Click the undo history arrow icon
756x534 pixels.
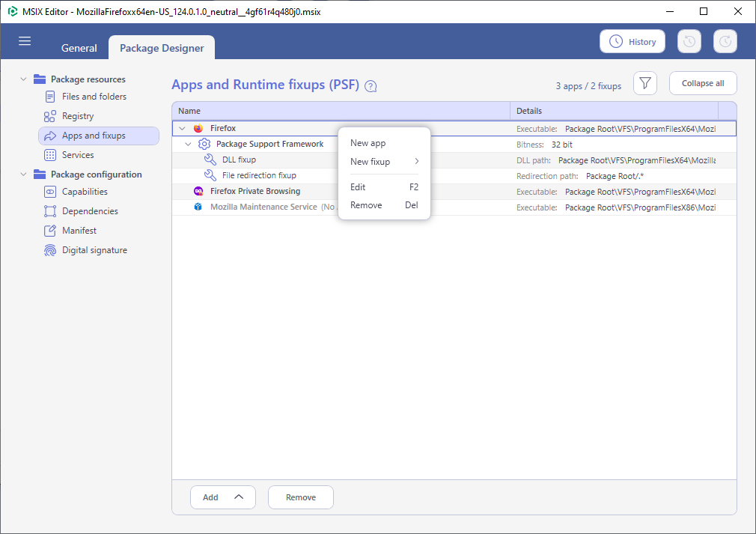[x=689, y=41]
